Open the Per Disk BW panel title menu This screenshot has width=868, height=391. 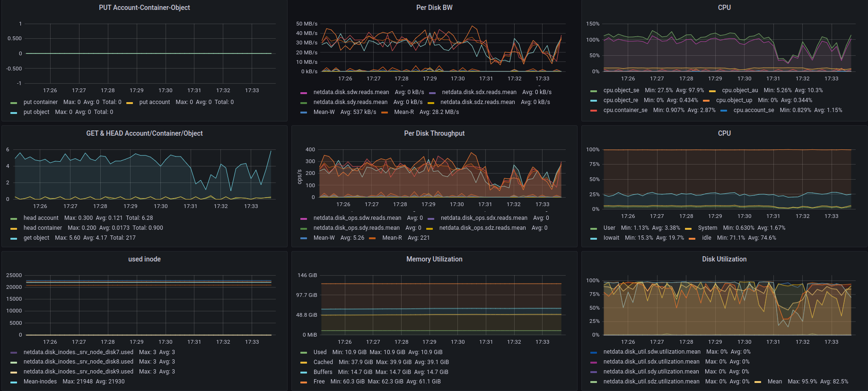(x=434, y=8)
